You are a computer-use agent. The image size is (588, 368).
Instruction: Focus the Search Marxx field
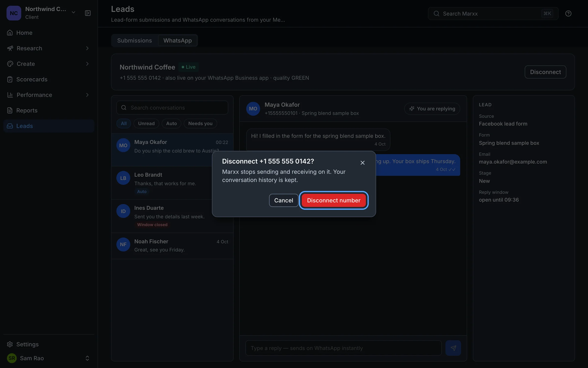click(x=493, y=13)
